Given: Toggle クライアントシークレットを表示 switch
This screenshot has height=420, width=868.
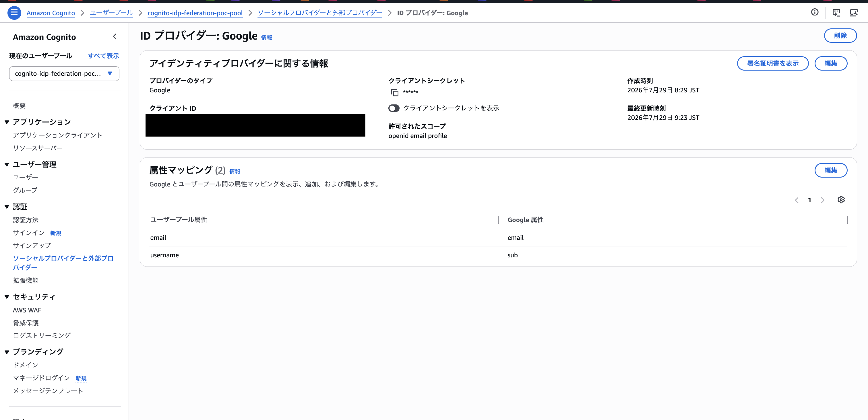Looking at the screenshot, I should pyautogui.click(x=394, y=108).
